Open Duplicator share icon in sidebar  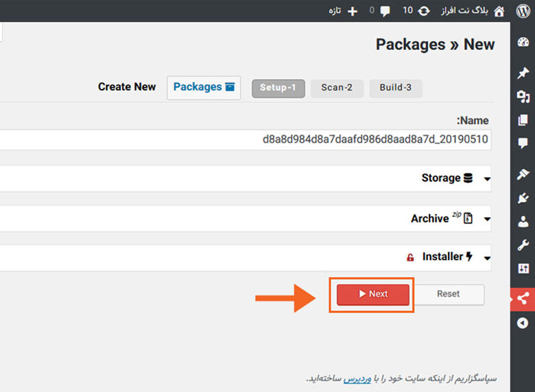(523, 299)
